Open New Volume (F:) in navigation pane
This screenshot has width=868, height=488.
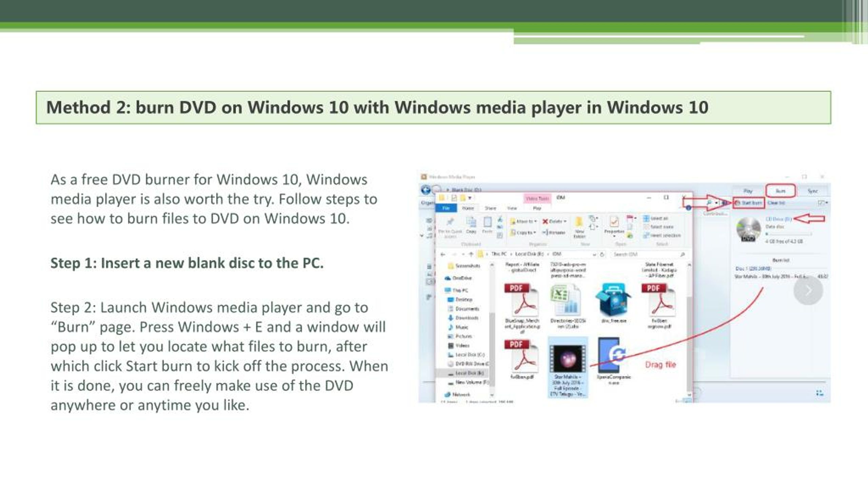point(468,382)
